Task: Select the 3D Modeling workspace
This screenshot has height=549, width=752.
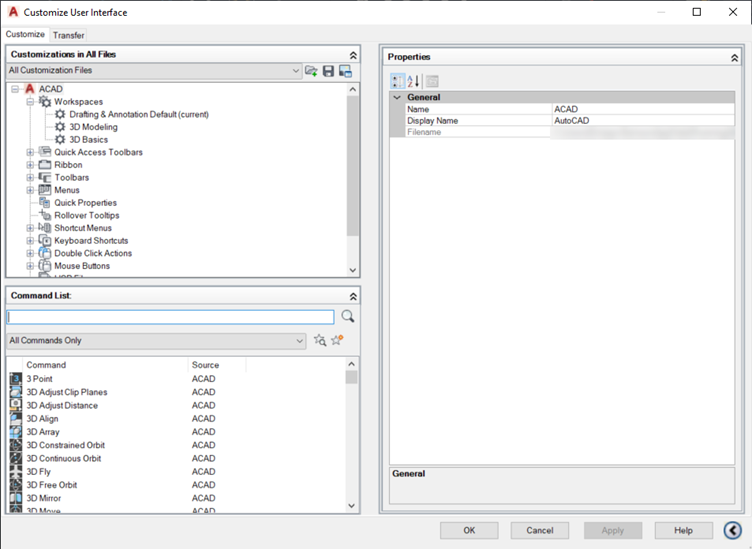Action: [94, 127]
